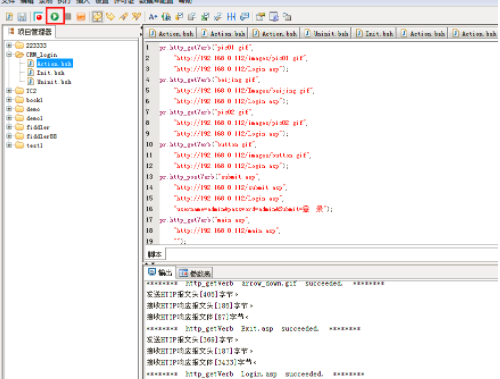Click output line containing [3433]

click(x=202, y=362)
